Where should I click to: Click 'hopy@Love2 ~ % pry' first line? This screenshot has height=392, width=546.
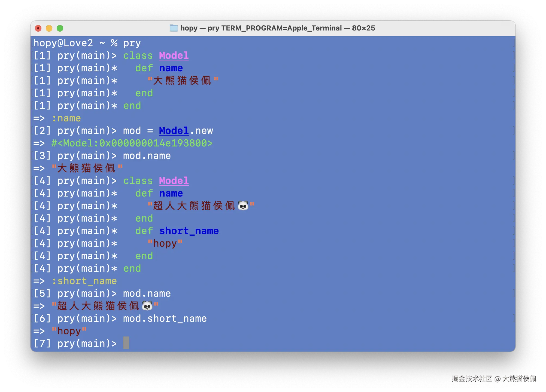point(87,43)
